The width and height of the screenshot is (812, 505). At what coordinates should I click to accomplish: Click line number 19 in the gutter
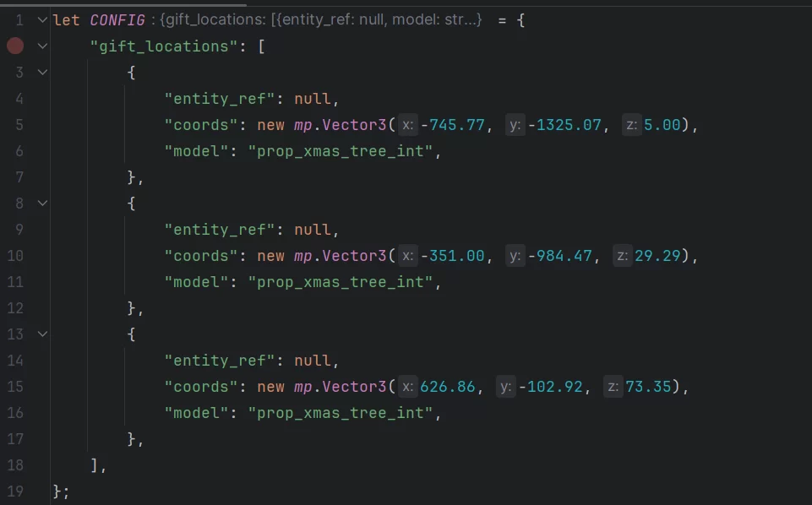15,491
